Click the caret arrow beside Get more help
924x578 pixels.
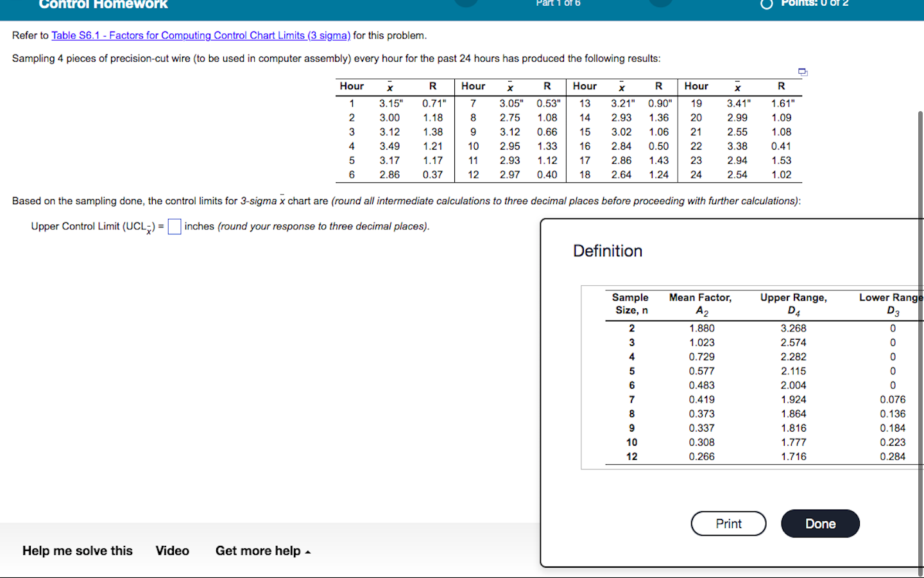tap(307, 552)
